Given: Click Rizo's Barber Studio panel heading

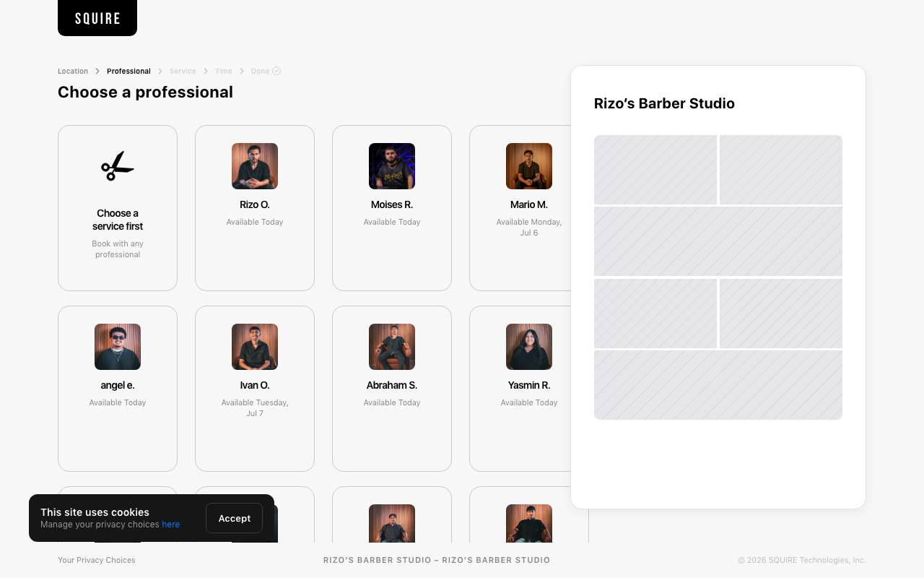Looking at the screenshot, I should pyautogui.click(x=664, y=103).
